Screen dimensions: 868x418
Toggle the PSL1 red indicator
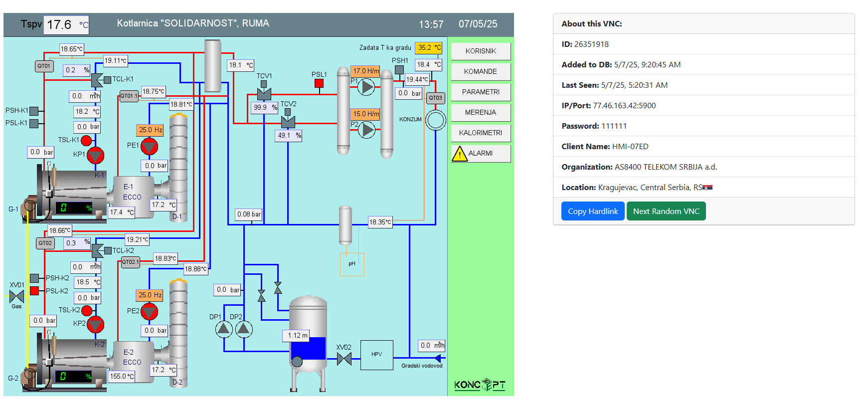coord(319,83)
